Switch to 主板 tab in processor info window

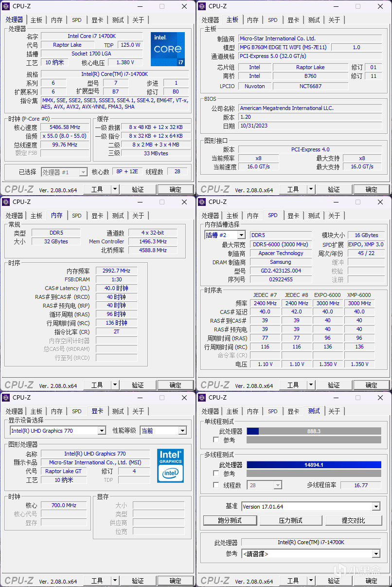click(x=36, y=20)
